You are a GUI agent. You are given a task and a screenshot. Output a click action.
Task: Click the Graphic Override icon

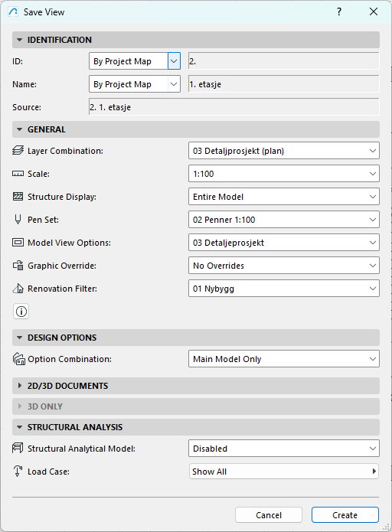18,266
